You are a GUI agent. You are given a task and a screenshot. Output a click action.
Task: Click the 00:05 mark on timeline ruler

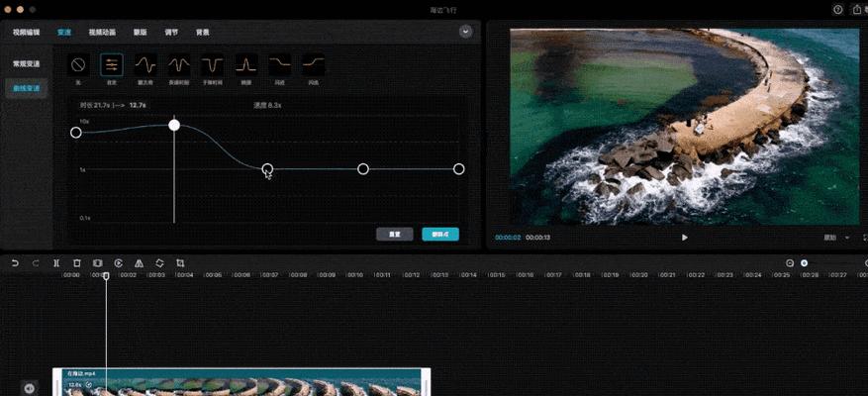pyautogui.click(x=213, y=274)
